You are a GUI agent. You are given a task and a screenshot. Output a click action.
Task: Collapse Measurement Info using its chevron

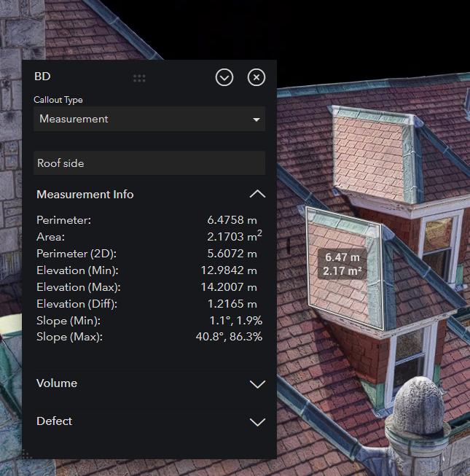(x=257, y=195)
